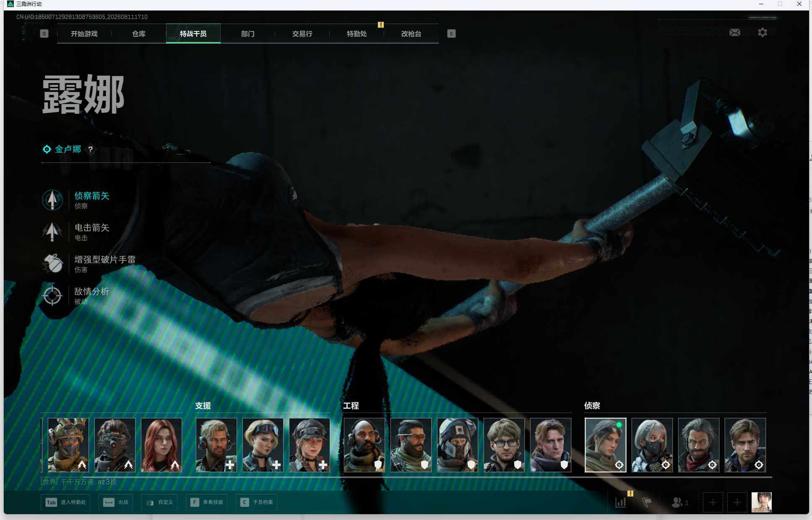
Task: Click the CN UID text
Action: tap(82, 17)
